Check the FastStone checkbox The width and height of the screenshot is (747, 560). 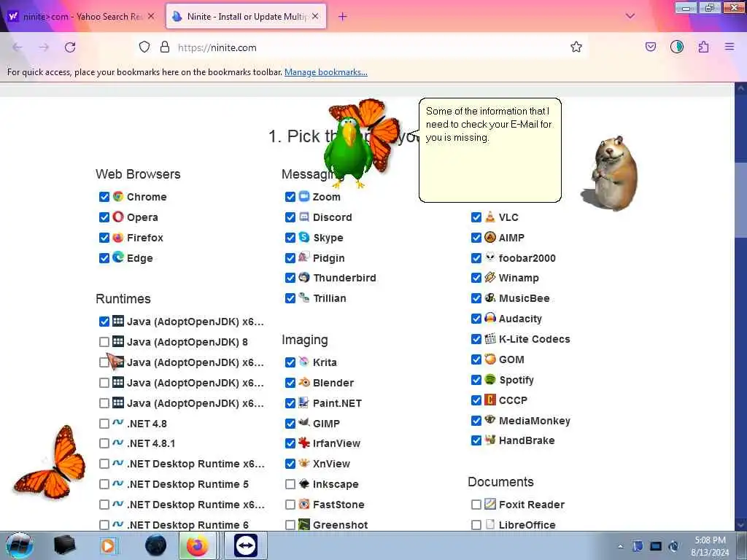[x=290, y=505]
